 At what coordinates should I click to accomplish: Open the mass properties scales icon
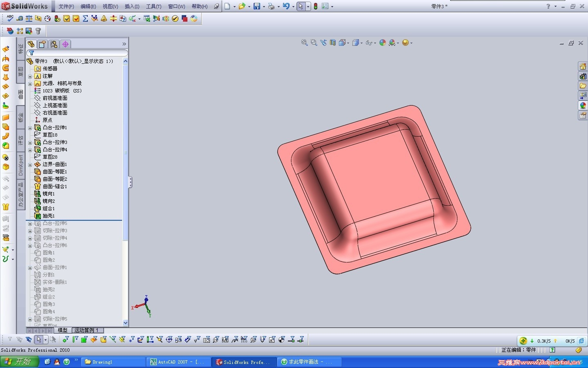click(x=29, y=18)
